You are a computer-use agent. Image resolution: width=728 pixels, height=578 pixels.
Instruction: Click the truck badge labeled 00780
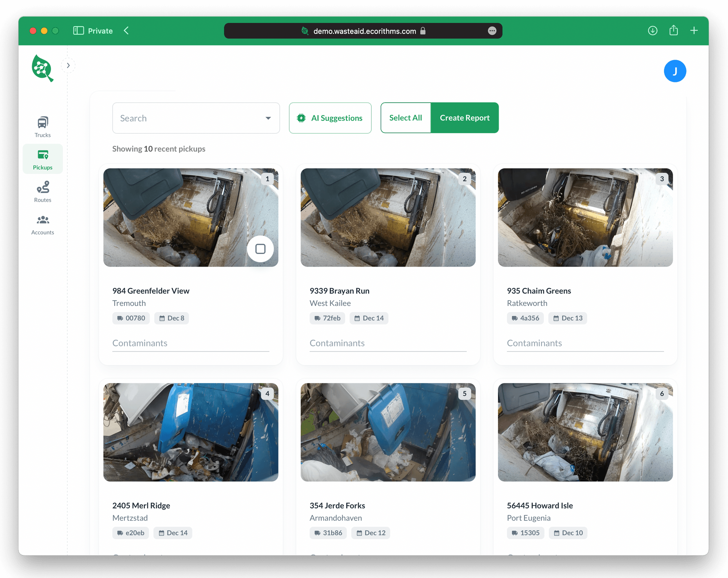[x=131, y=318]
